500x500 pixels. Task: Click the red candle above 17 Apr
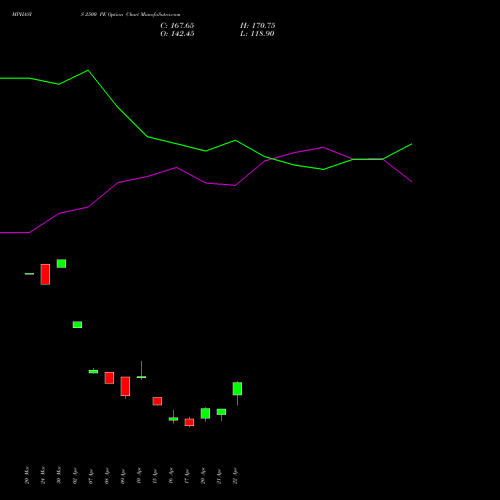click(x=189, y=422)
